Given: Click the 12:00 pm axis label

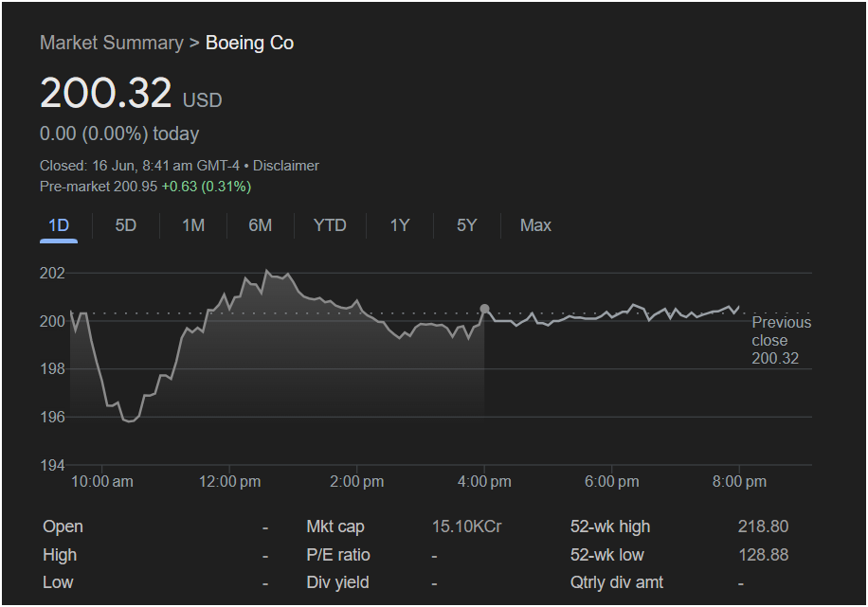Looking at the screenshot, I should pos(229,481).
